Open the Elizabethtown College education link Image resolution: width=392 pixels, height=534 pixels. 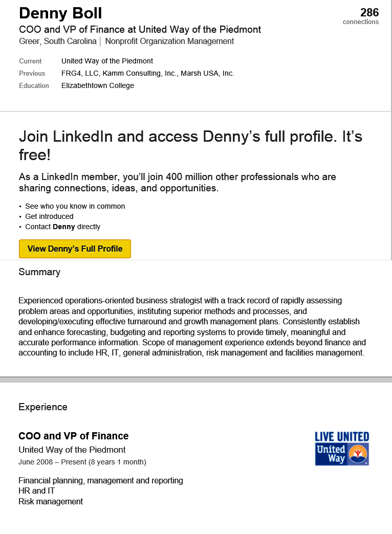(x=98, y=85)
